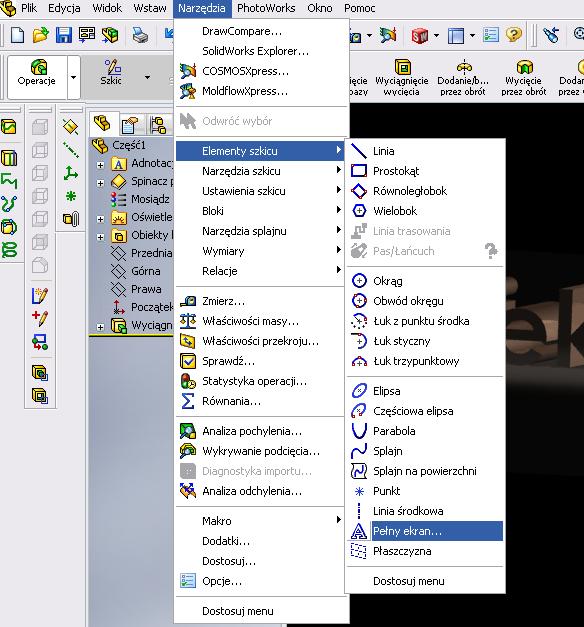Image resolution: width=584 pixels, height=627 pixels.
Task: Select Okrąg circle entry
Action: click(425, 281)
